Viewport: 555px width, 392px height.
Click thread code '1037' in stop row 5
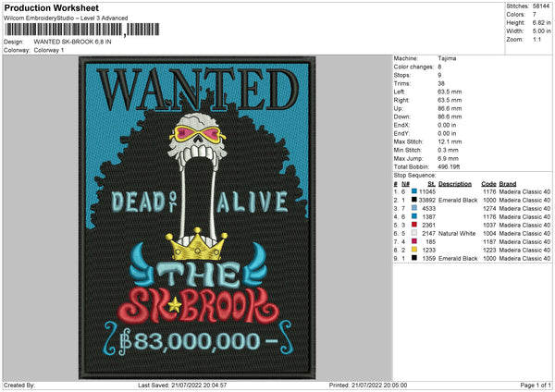[x=490, y=225]
